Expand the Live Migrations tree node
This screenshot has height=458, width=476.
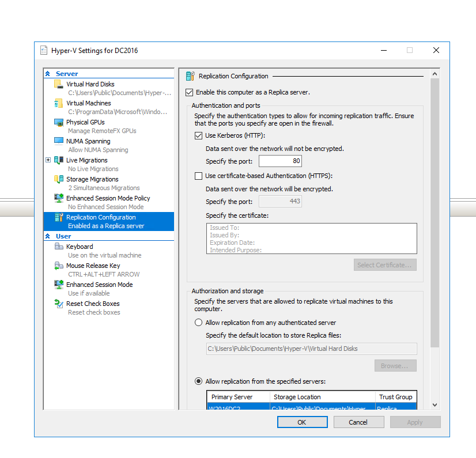click(48, 160)
